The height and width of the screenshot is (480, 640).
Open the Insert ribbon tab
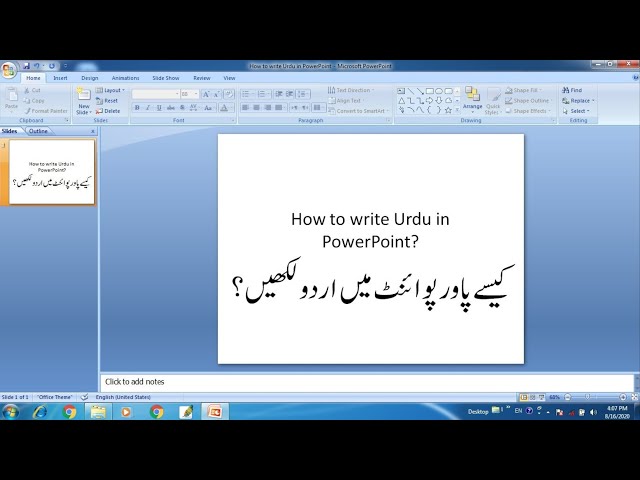tap(60, 78)
